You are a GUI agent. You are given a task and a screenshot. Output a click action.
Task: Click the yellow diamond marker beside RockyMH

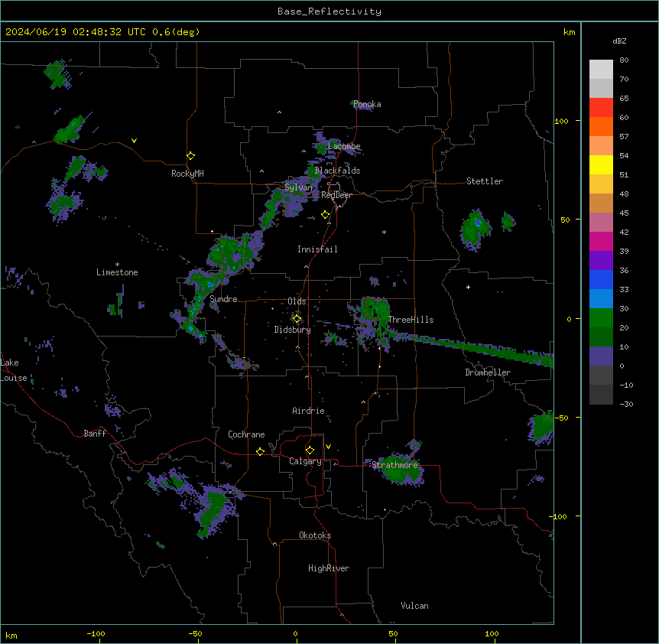point(191,156)
